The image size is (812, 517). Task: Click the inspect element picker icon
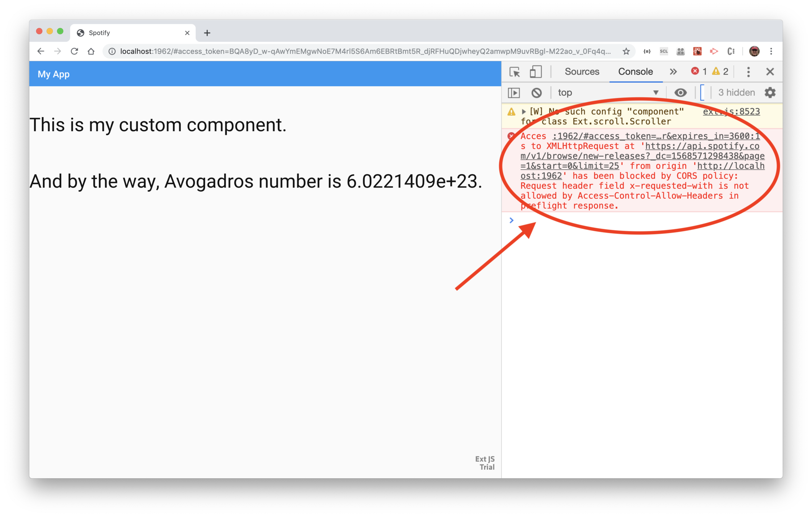[514, 72]
